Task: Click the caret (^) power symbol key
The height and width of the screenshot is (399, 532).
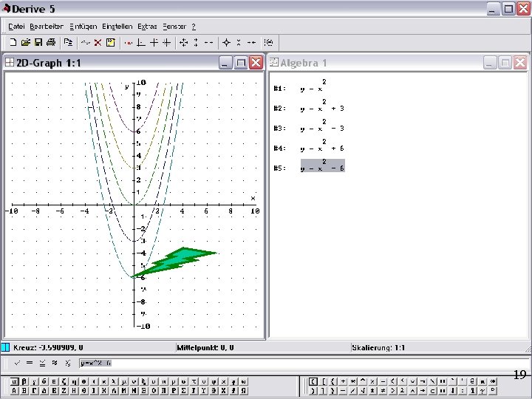Action: point(363,381)
